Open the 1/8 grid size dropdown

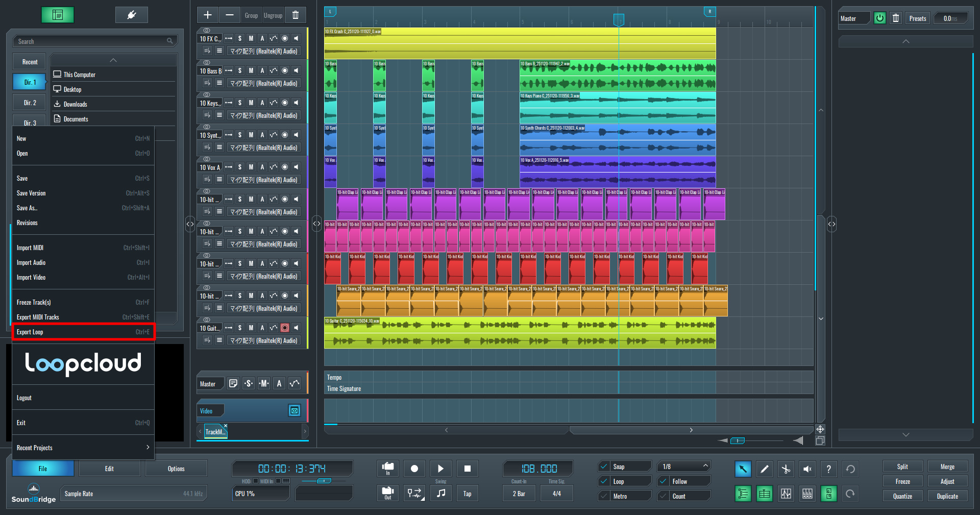(x=683, y=467)
